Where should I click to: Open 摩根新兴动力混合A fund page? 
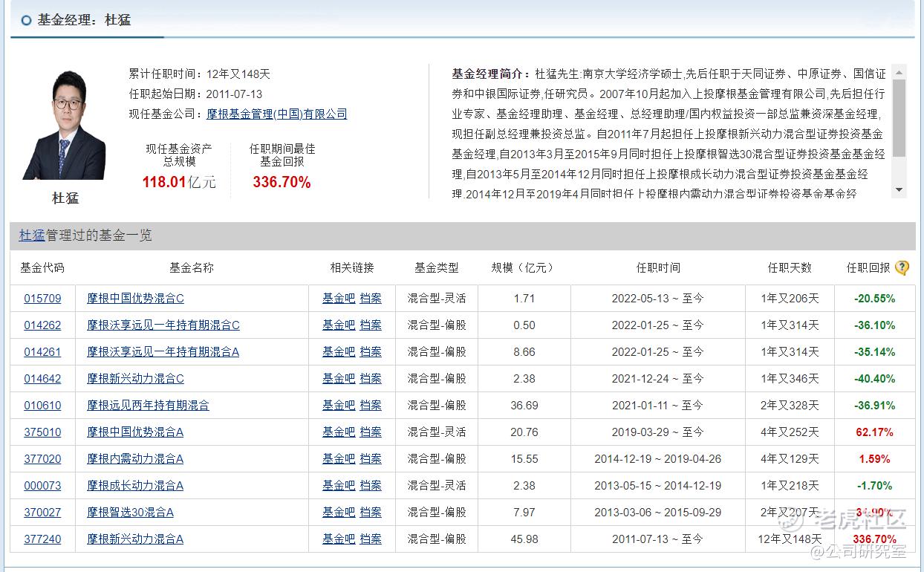[135, 539]
